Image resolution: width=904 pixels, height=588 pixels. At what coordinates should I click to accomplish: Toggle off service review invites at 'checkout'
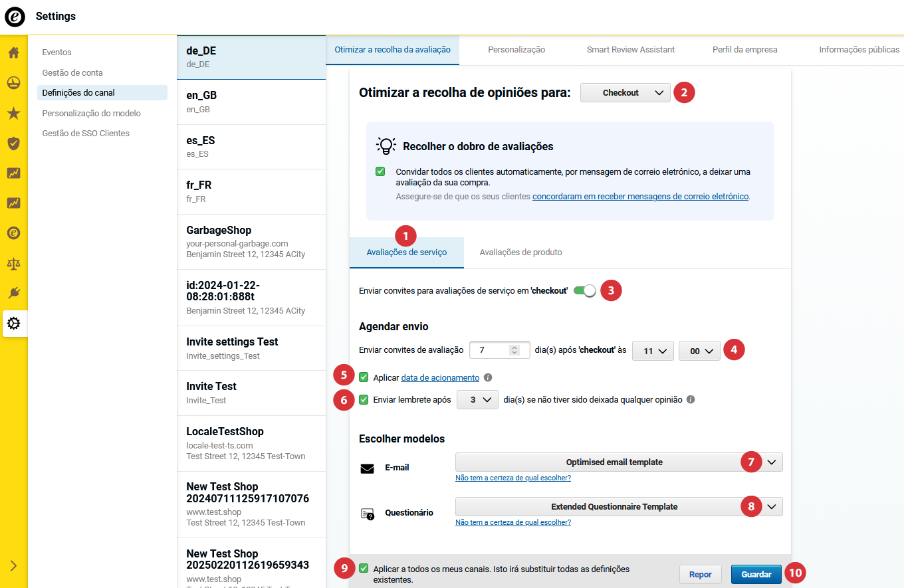[584, 291]
